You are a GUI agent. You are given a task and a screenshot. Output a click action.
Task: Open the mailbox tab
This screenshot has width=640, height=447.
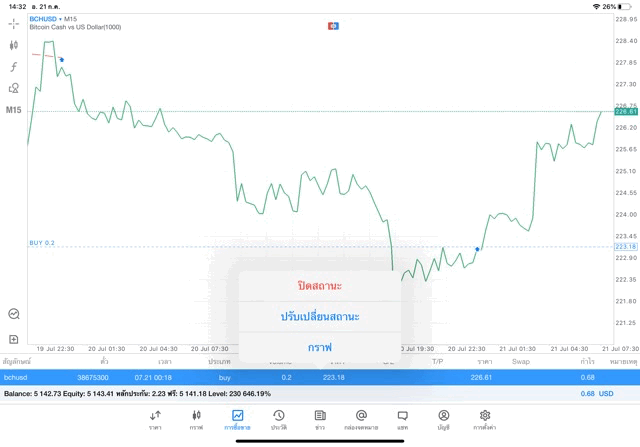(x=361, y=419)
